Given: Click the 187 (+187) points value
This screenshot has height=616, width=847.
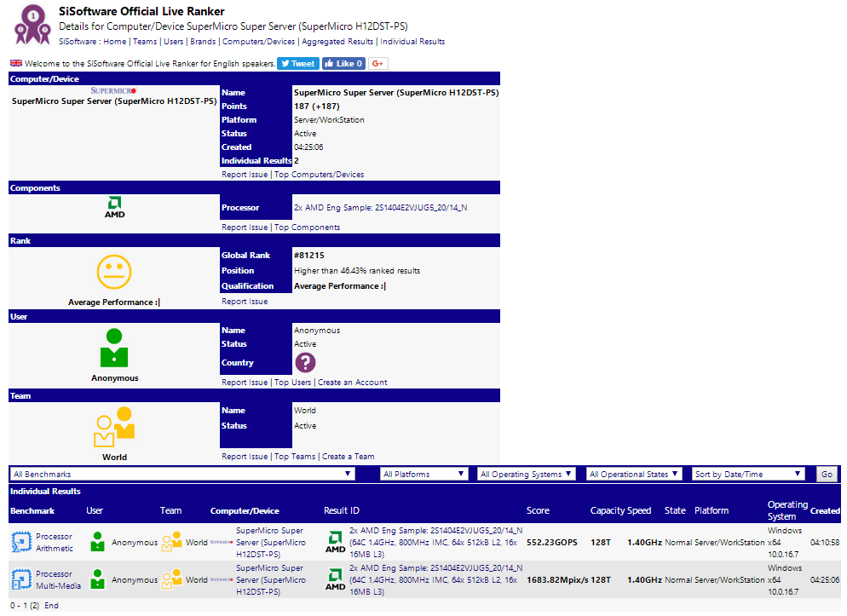Looking at the screenshot, I should 316,107.
